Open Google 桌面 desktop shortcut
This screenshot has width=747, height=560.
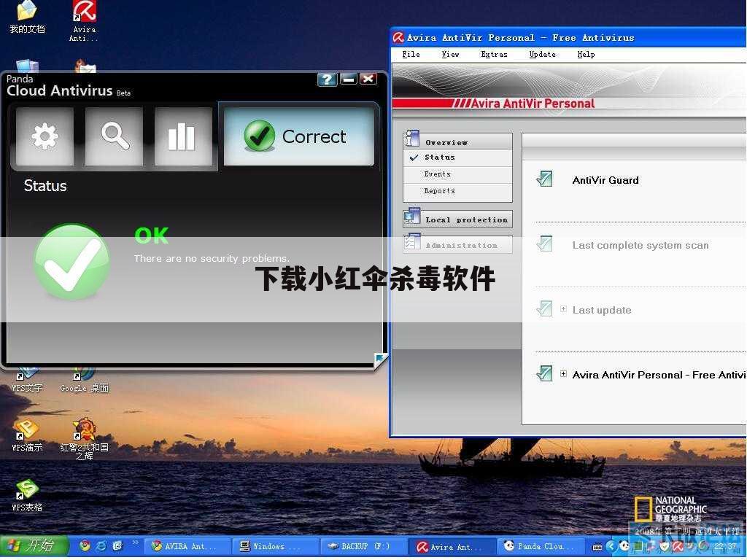pos(84,379)
